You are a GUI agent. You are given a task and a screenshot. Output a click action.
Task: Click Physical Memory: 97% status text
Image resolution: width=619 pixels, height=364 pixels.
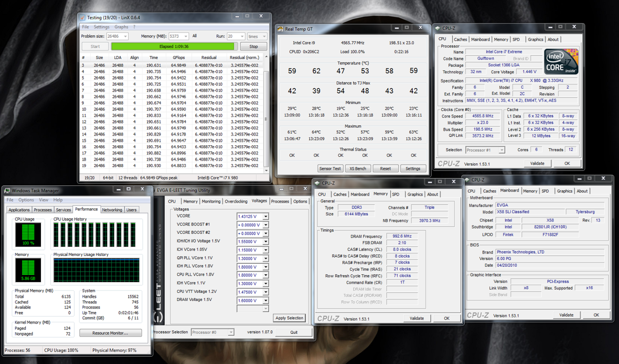click(114, 350)
